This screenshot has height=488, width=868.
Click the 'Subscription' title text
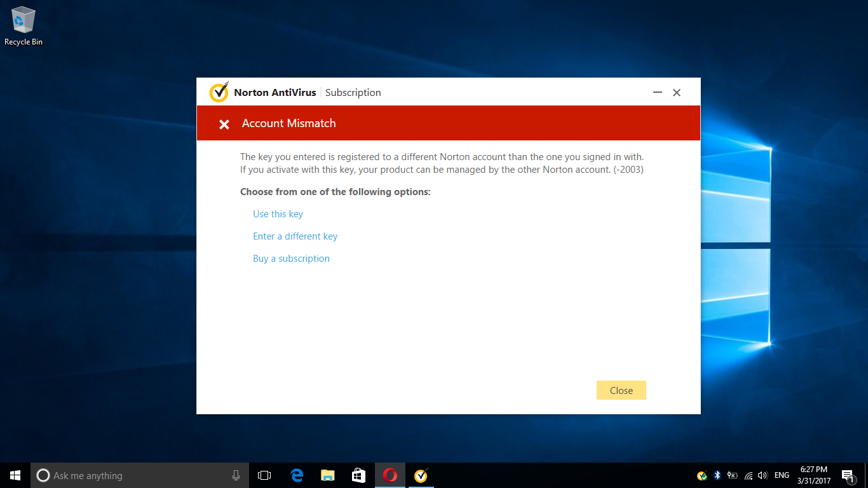click(353, 93)
